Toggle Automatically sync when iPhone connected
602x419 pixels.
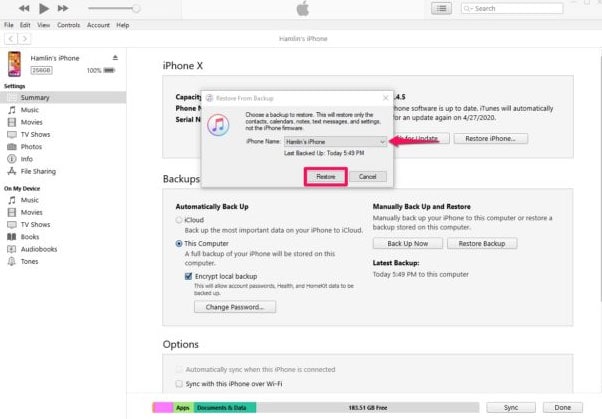tap(179, 369)
